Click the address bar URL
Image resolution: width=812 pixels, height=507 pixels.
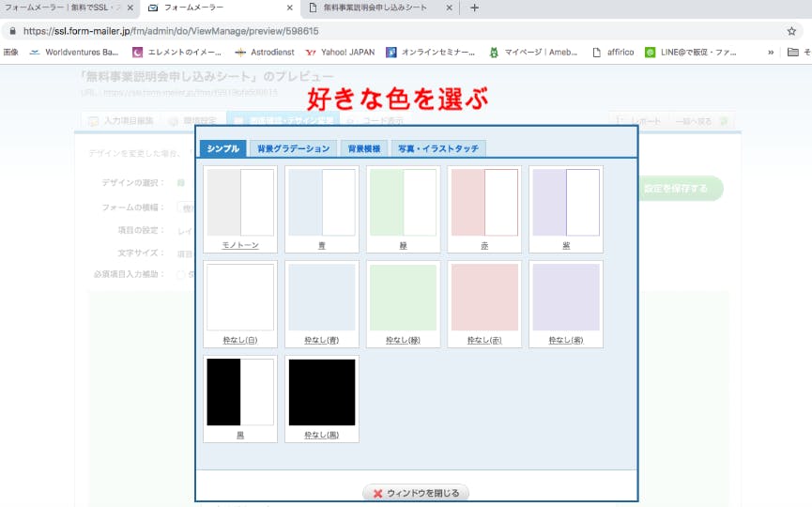171,31
